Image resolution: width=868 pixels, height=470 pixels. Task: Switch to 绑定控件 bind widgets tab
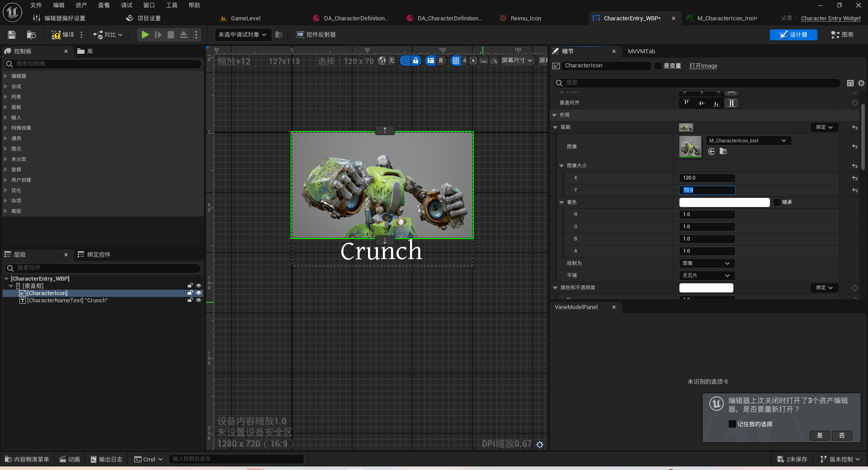click(x=94, y=255)
